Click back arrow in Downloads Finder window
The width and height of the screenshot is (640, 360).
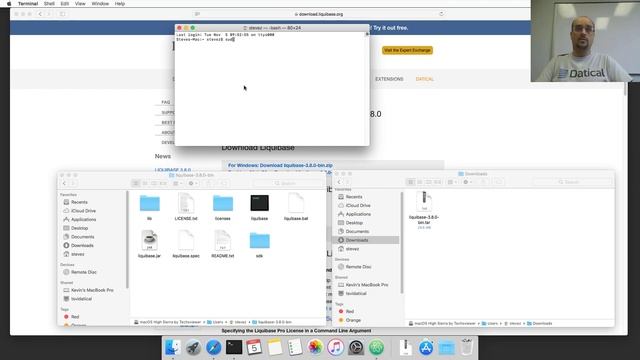coord(339,182)
